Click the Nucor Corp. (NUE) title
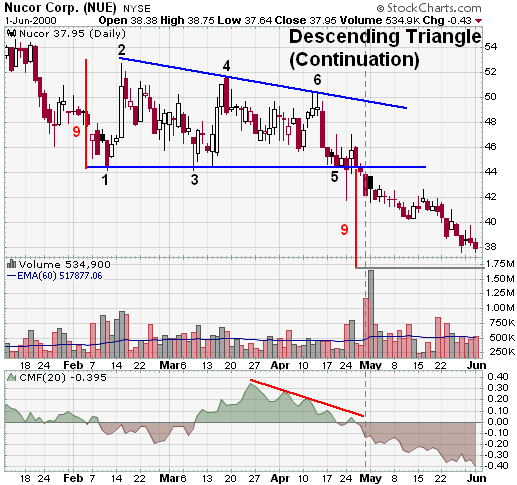The width and height of the screenshot is (517, 485). point(60,7)
